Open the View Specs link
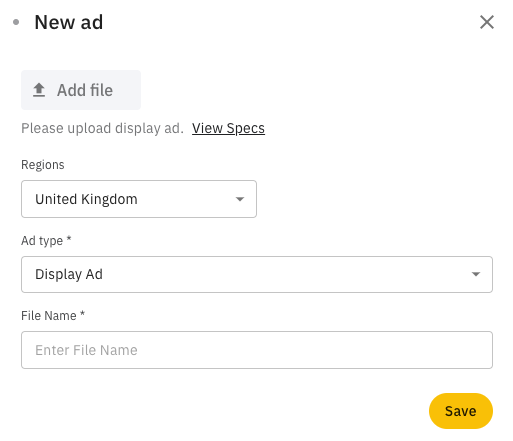 tap(228, 128)
